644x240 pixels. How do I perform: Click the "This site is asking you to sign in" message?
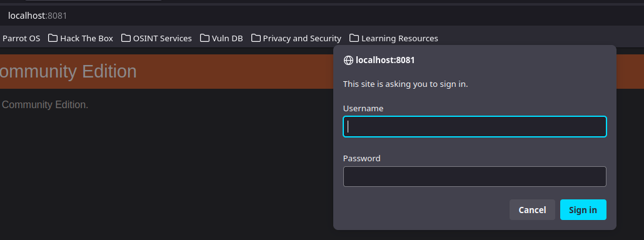[x=405, y=84]
